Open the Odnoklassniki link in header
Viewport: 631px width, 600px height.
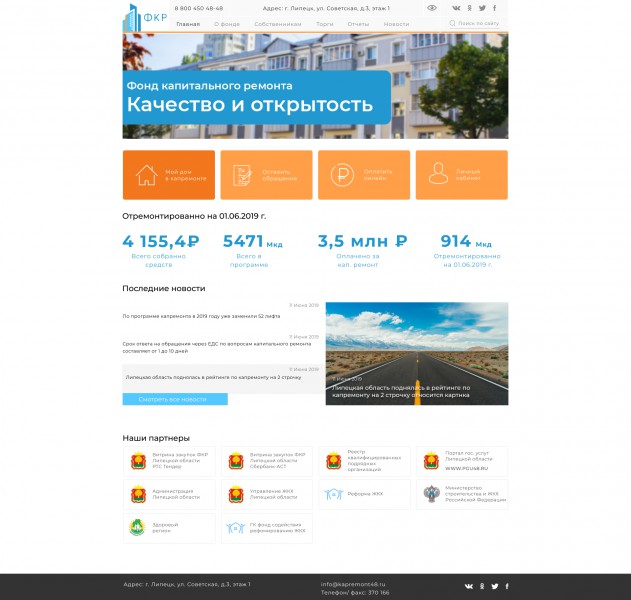[x=470, y=8]
